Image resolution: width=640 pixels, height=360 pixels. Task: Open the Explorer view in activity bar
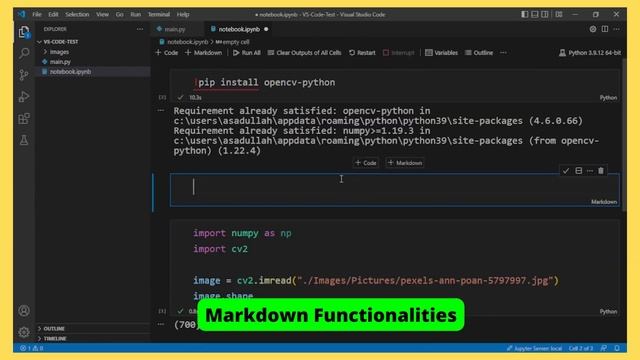(24, 32)
